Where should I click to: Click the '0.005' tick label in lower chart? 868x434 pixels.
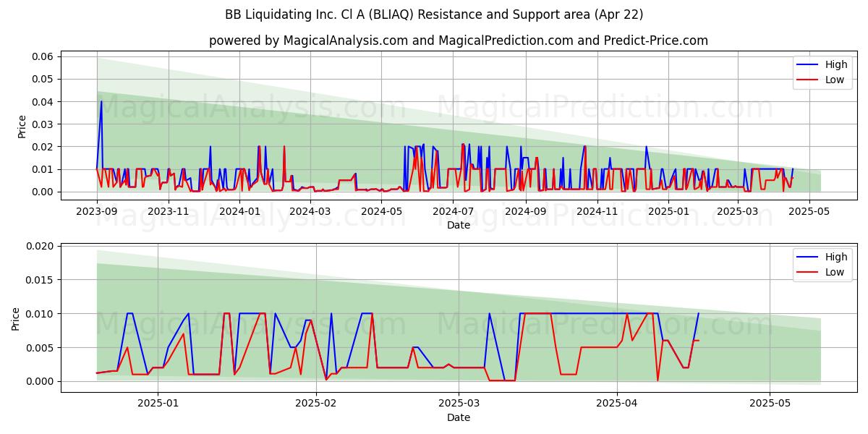pos(41,348)
